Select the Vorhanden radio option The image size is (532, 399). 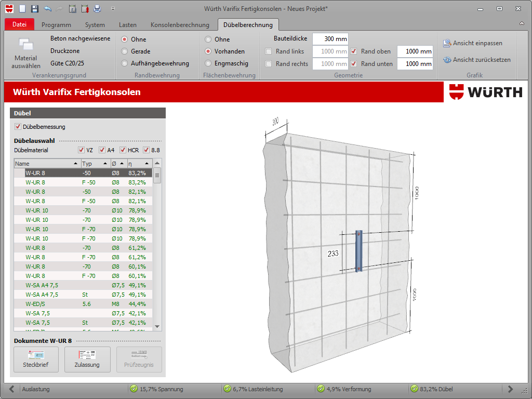208,51
